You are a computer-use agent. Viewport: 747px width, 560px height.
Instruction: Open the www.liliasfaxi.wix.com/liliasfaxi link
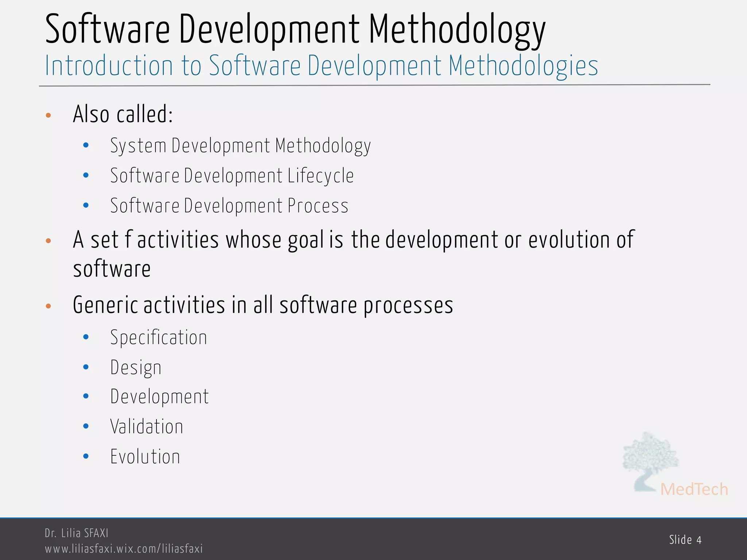(x=124, y=549)
